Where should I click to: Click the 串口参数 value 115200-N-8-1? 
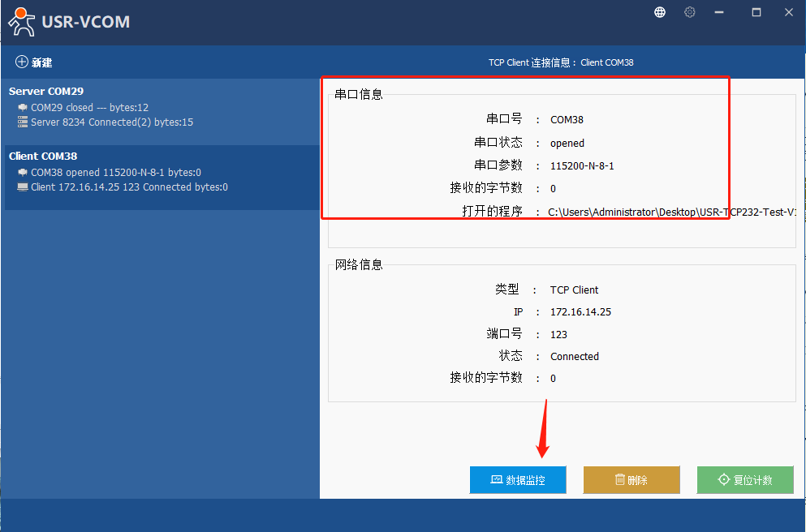click(582, 165)
